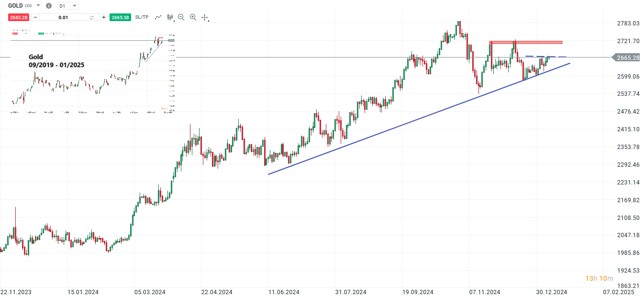Click the CFD label next to GOLD
This screenshot has width=644, height=298.
tap(28, 6)
